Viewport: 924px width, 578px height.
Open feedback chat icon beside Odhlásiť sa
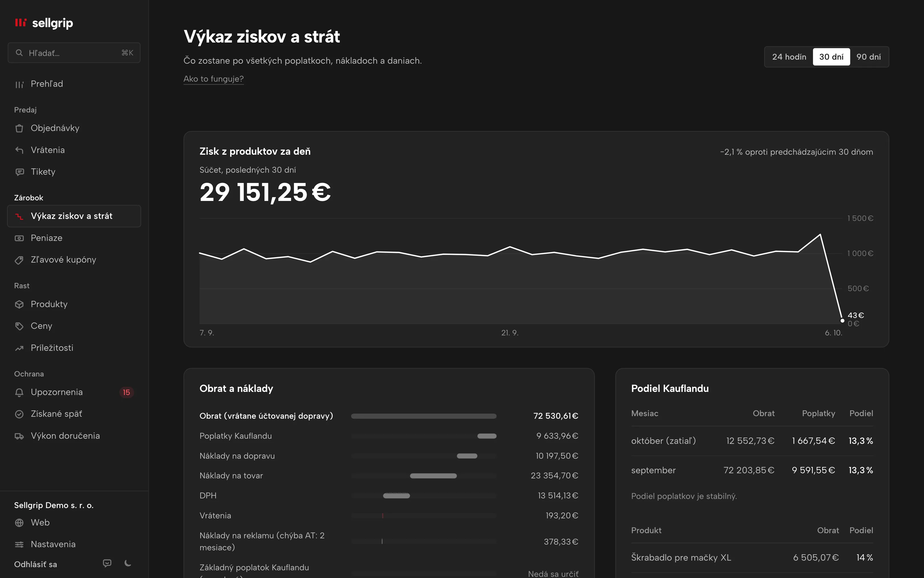point(107,563)
